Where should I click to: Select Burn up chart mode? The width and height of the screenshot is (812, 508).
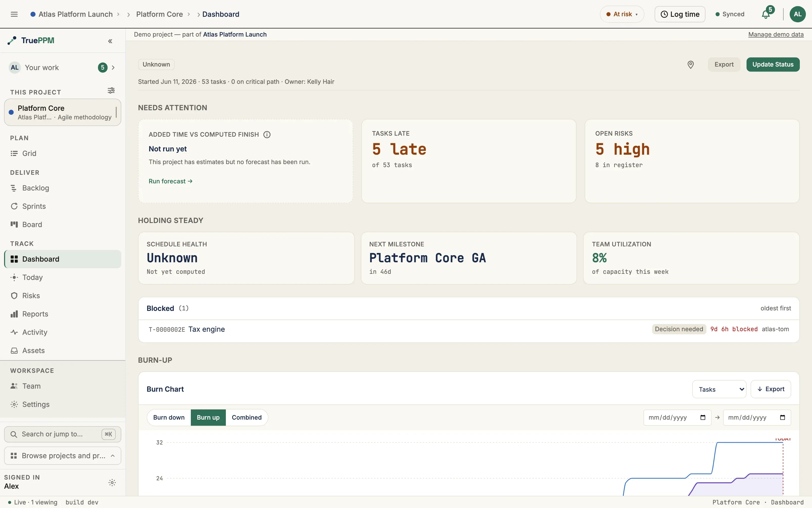(208, 417)
